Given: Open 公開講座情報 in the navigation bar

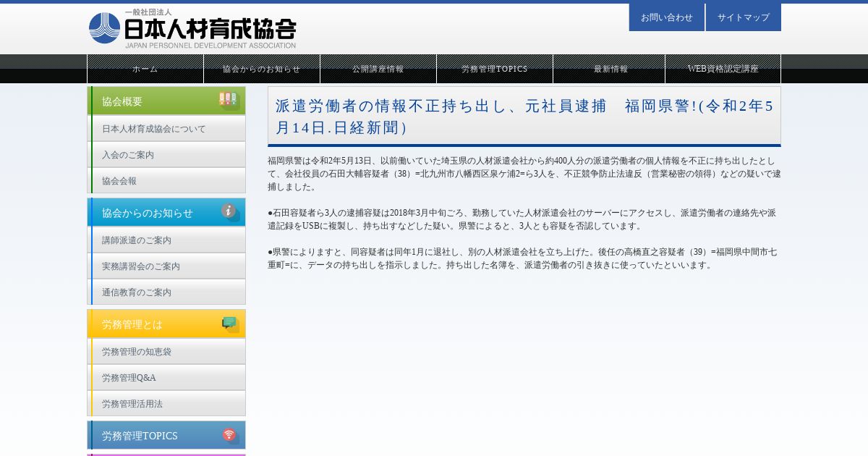Looking at the screenshot, I should (x=378, y=69).
